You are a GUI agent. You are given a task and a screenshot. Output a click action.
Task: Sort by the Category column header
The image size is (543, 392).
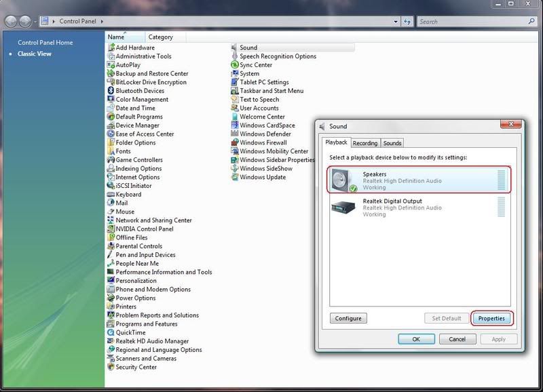coord(165,37)
